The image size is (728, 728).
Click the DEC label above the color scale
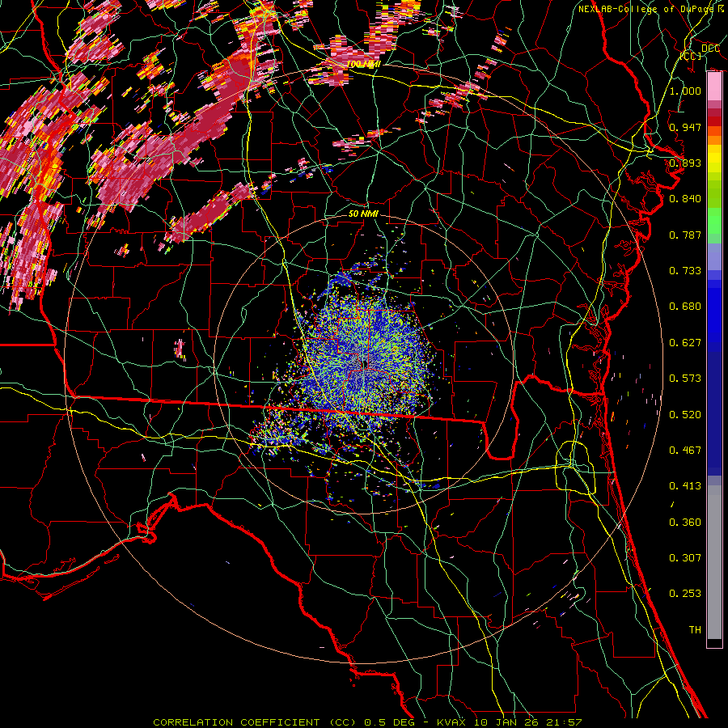710,49
